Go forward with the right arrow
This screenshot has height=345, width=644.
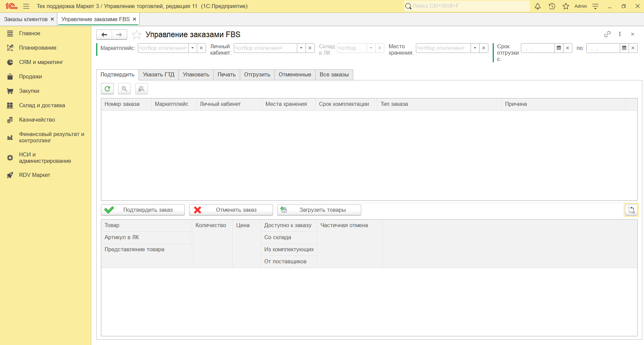(x=119, y=34)
